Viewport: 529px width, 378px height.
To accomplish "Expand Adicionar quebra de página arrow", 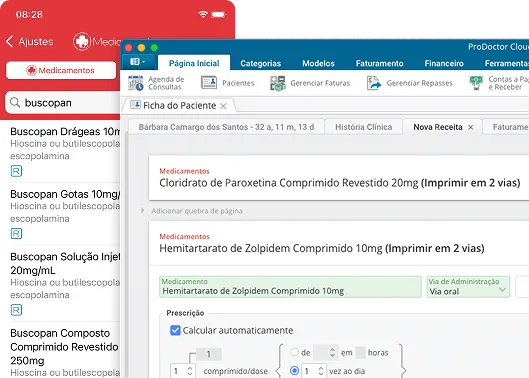I will point(142,211).
